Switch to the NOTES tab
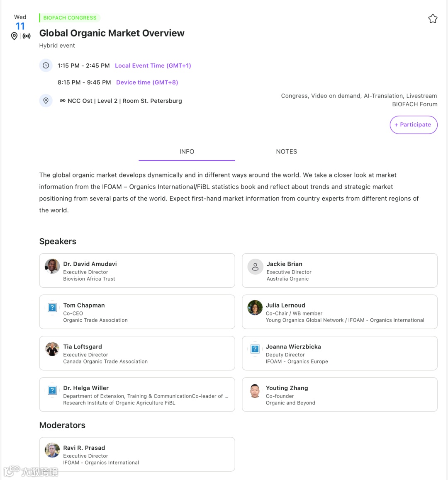 pyautogui.click(x=287, y=152)
